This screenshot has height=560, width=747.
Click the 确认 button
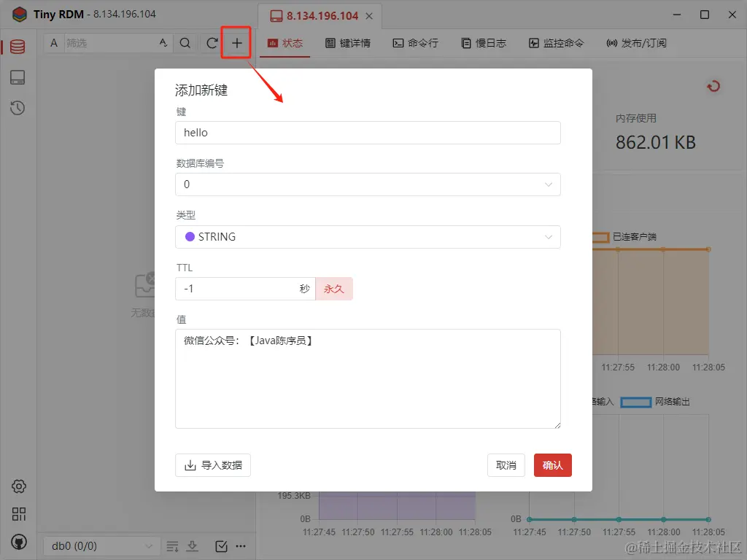point(553,464)
